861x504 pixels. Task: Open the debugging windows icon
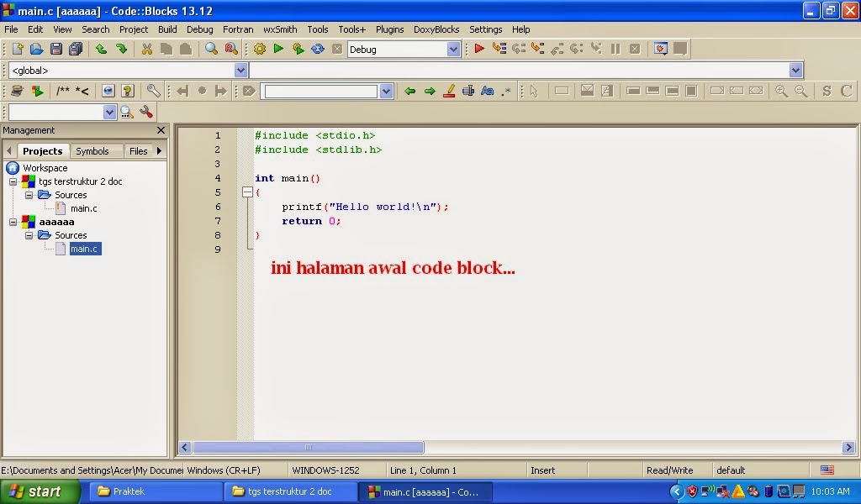(x=661, y=50)
